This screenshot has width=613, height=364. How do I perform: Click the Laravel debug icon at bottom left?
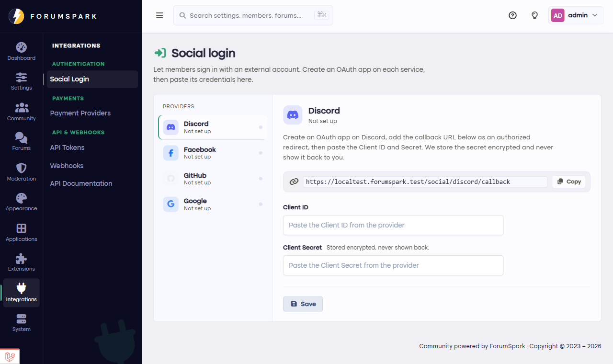click(10, 356)
